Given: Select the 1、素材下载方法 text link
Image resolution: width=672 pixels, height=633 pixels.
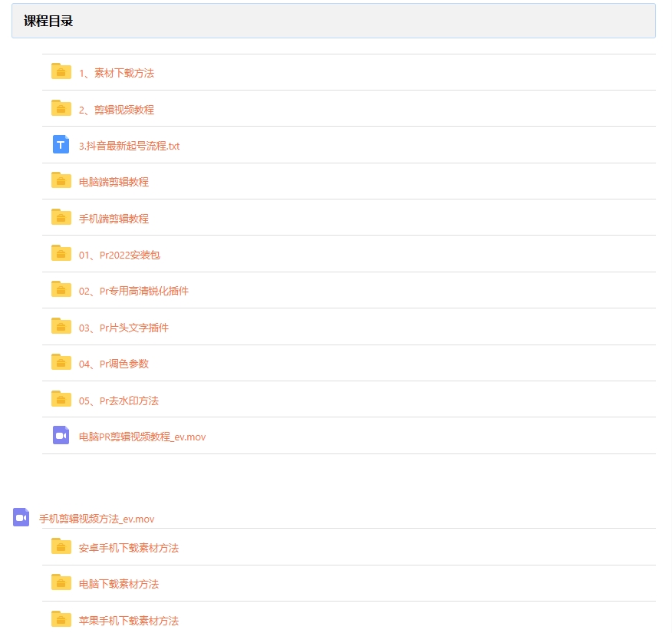Looking at the screenshot, I should tap(117, 74).
